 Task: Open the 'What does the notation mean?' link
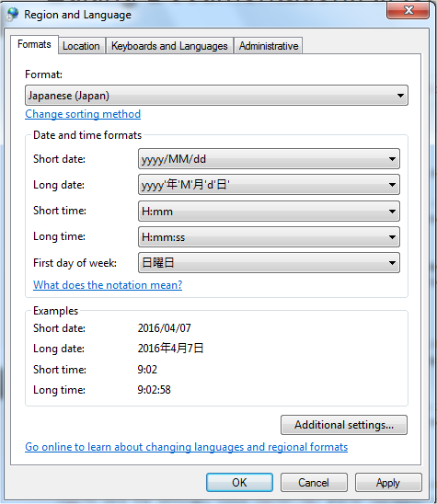108,285
